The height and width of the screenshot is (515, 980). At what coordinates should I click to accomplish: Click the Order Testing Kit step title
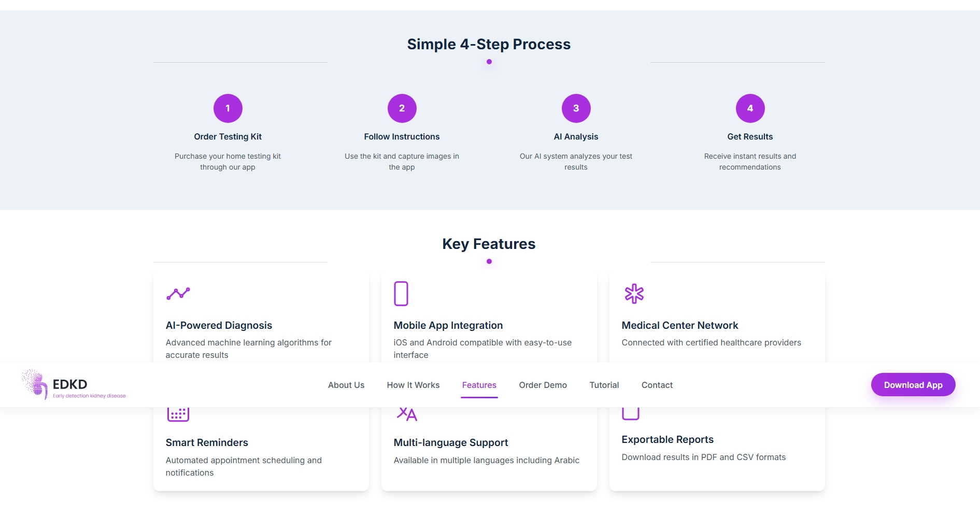pyautogui.click(x=228, y=136)
